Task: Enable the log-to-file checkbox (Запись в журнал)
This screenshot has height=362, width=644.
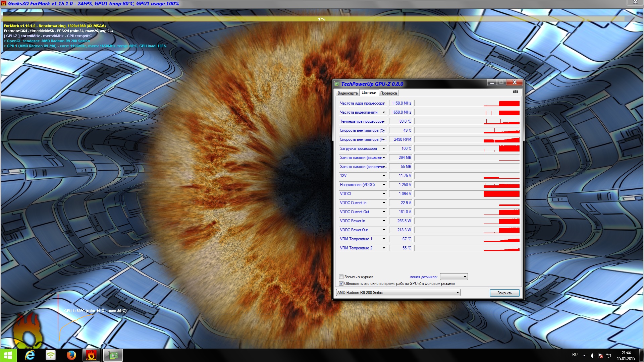Action: 341,277
